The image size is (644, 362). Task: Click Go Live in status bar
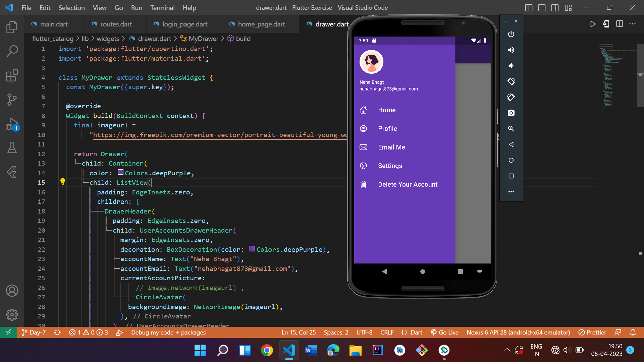(x=445, y=333)
